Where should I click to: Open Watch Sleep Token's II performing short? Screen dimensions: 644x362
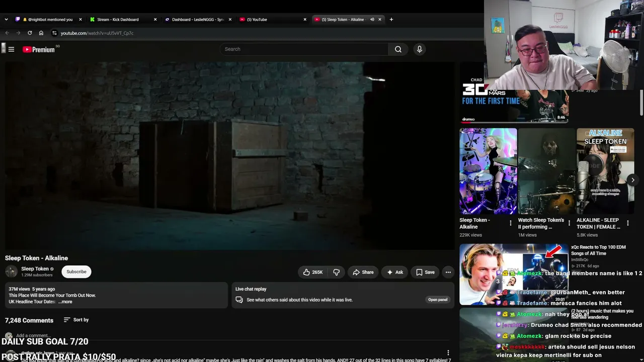point(546,171)
